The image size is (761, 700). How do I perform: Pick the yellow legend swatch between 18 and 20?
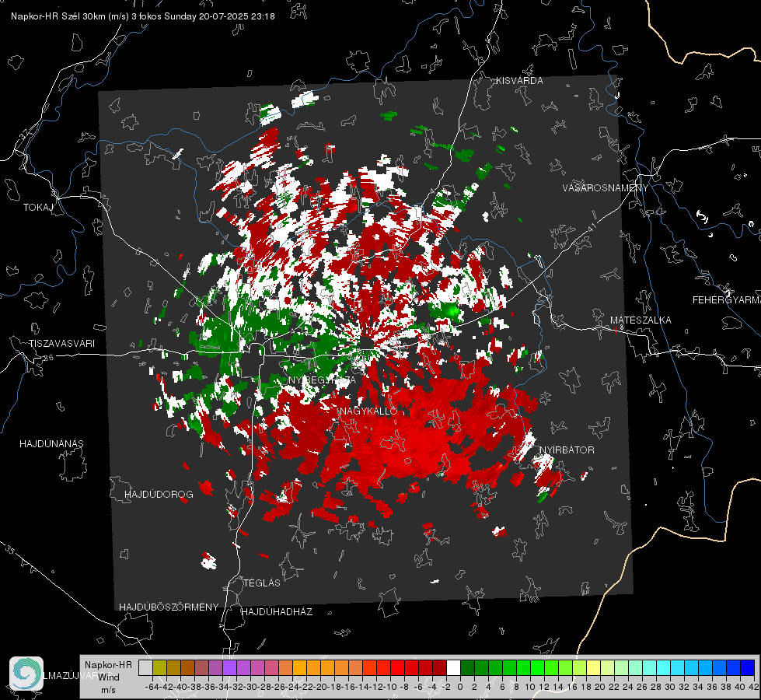click(x=593, y=667)
